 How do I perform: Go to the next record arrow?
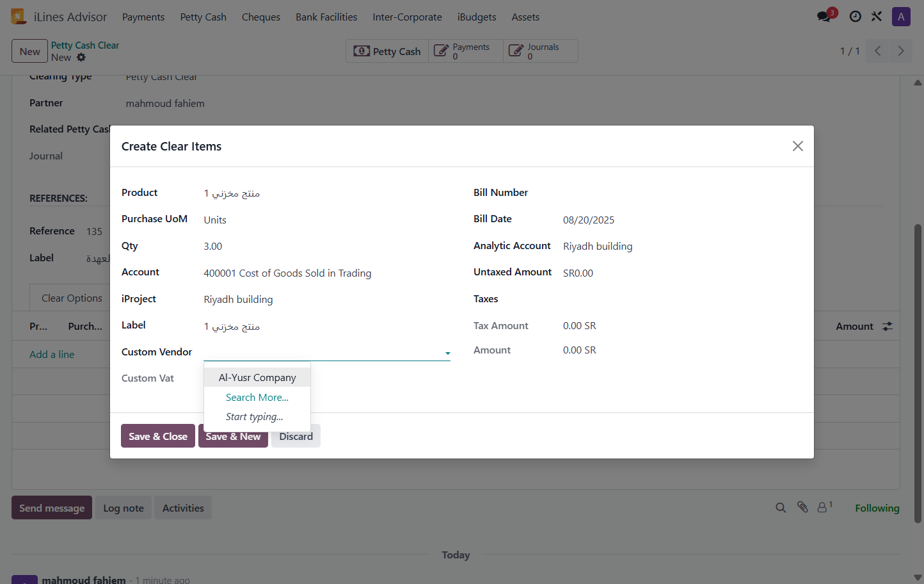(x=901, y=51)
